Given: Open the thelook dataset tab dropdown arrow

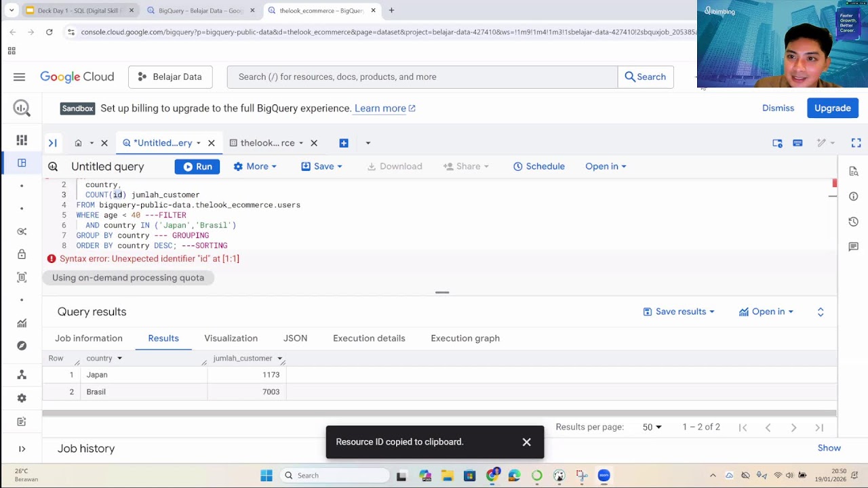Looking at the screenshot, I should point(301,143).
